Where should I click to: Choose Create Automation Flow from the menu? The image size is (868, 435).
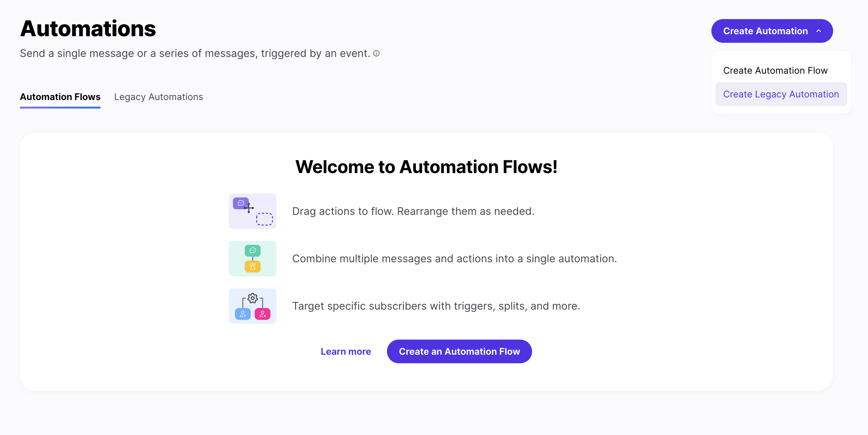coord(775,70)
